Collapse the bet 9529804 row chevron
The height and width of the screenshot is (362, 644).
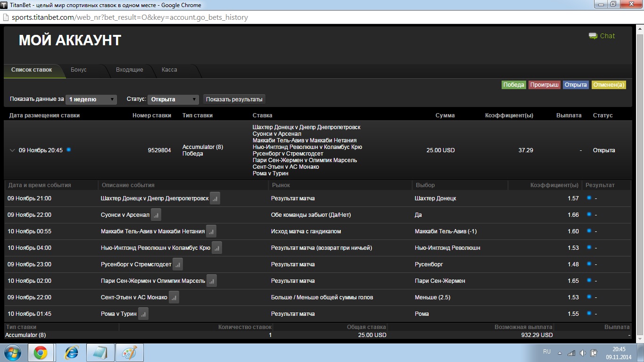[x=12, y=150]
